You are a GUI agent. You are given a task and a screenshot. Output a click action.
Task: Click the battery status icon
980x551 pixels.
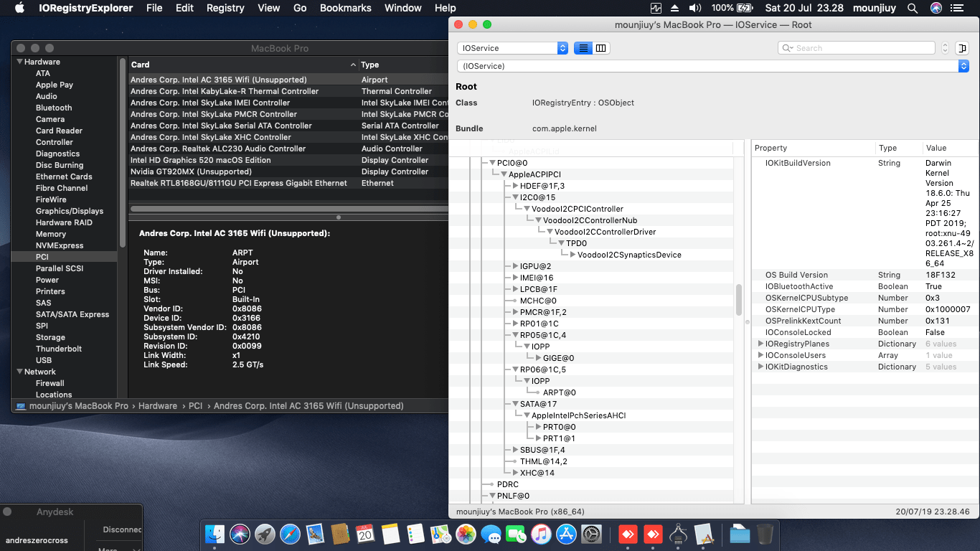pyautogui.click(x=745, y=8)
